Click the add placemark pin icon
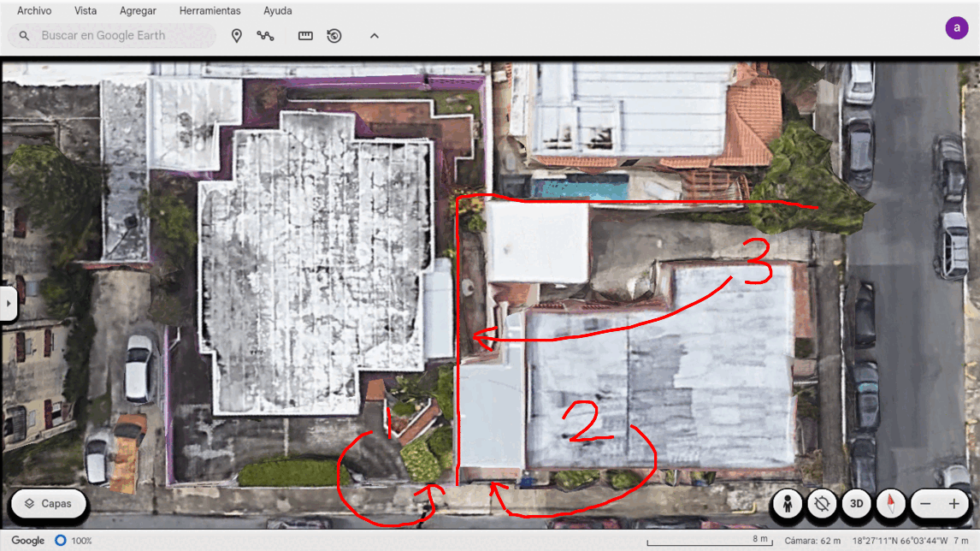This screenshot has height=551, width=980. click(x=237, y=36)
